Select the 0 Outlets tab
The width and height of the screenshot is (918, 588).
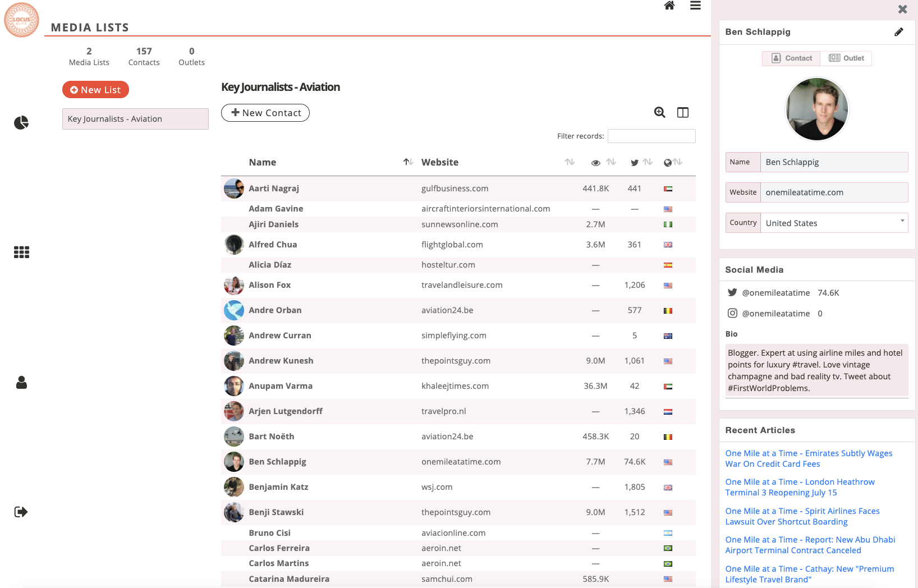click(x=192, y=56)
